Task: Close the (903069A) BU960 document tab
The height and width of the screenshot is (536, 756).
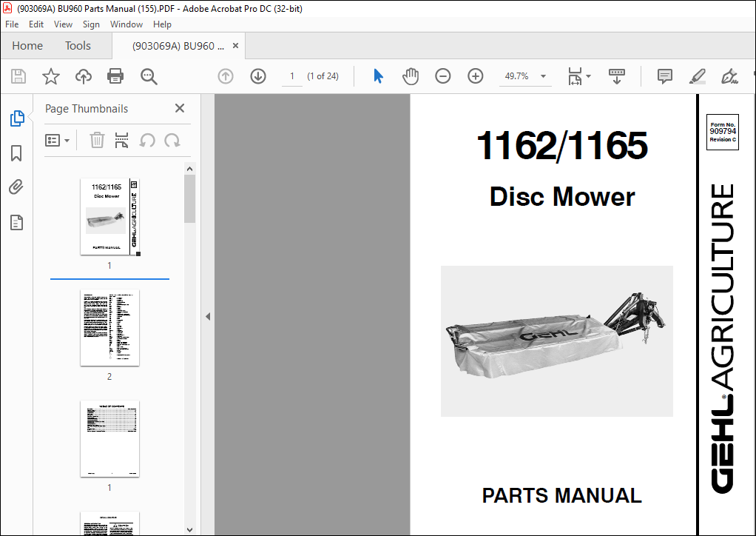Action: tap(236, 46)
